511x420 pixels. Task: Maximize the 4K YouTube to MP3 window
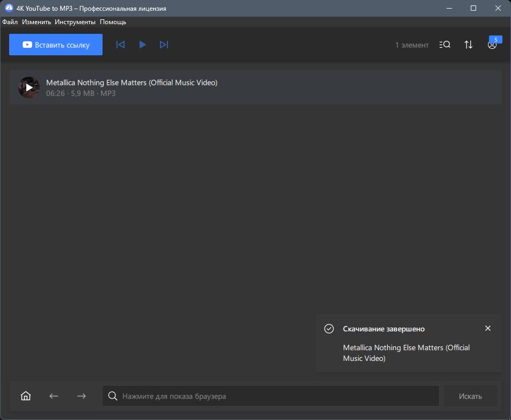(x=473, y=8)
